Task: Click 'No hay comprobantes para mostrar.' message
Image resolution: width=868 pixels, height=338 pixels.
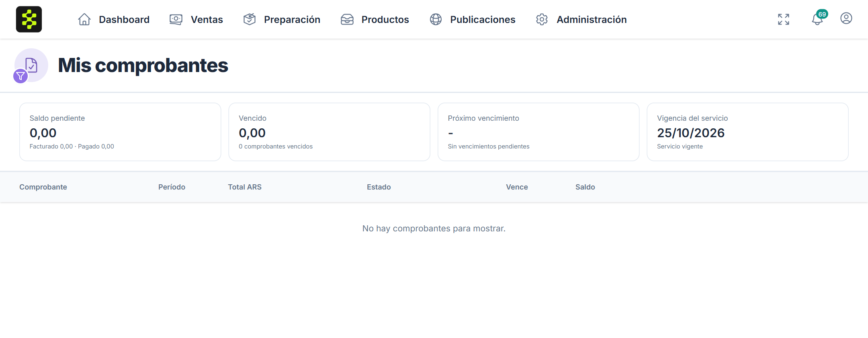Action: coord(434,229)
